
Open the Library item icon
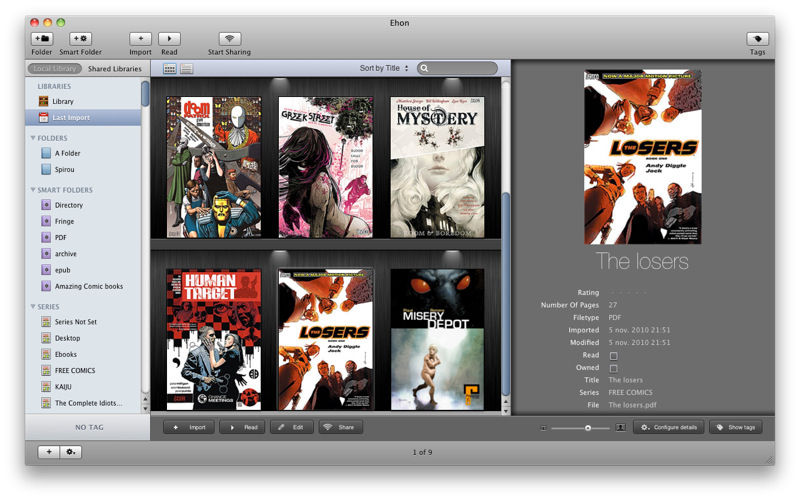tap(44, 101)
